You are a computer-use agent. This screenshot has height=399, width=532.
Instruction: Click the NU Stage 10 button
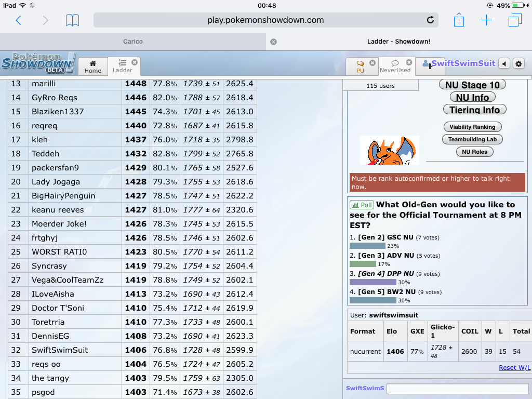(472, 85)
